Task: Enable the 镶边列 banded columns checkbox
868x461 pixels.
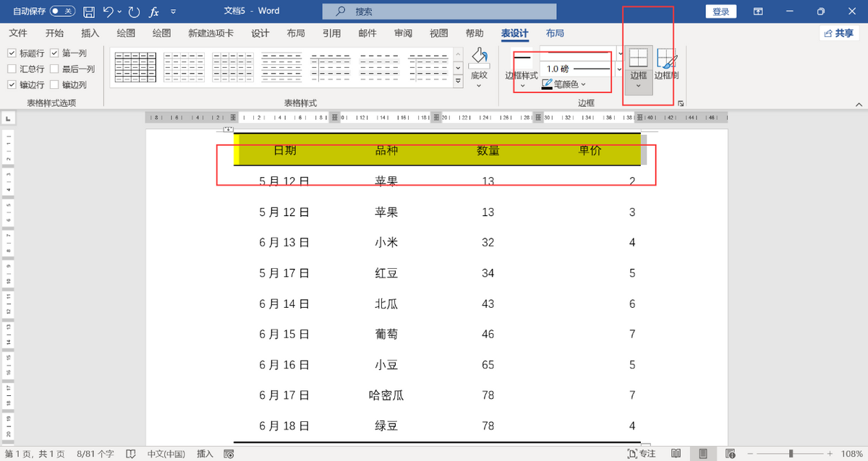Action: click(54, 85)
